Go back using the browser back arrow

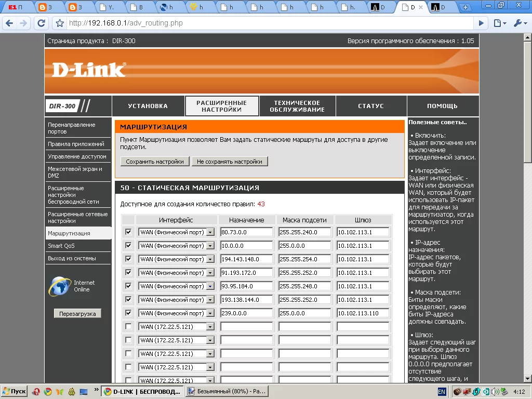(x=9, y=23)
